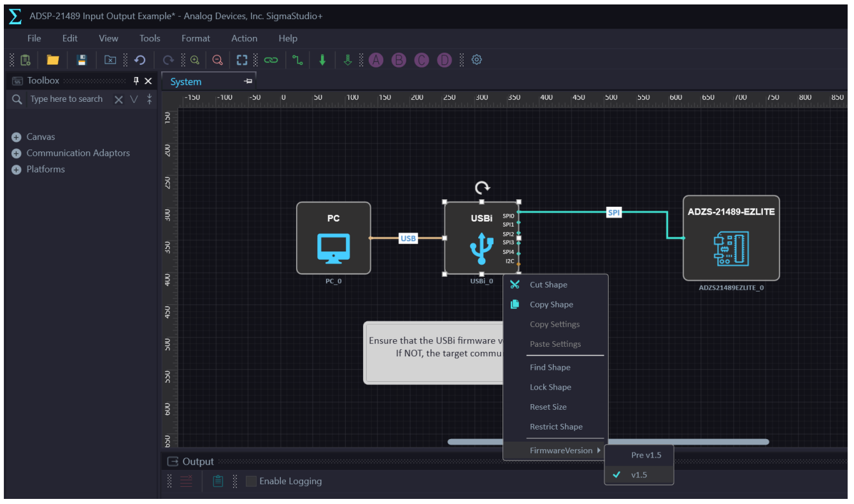The height and width of the screenshot is (504, 854).
Task: Click the collapse arrows icon beside search
Action: [x=149, y=99]
